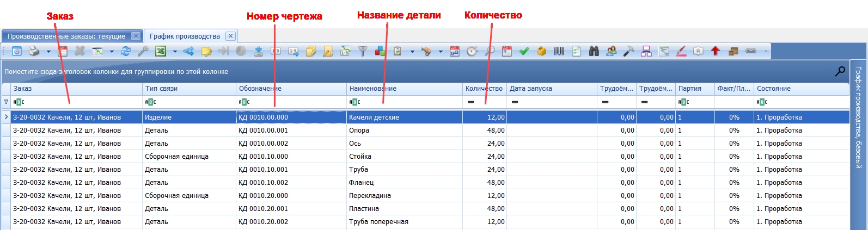The height and width of the screenshot is (230, 868).
Task: Click the hammer tool icon
Action: click(x=628, y=51)
